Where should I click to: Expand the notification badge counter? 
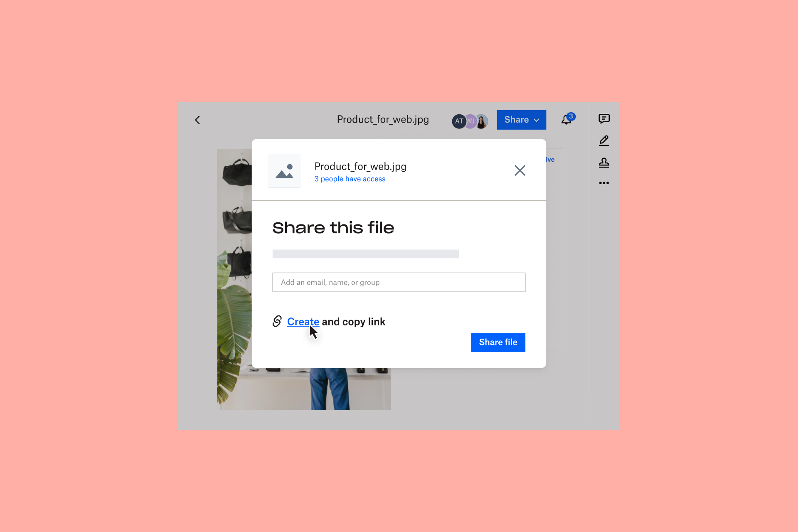pyautogui.click(x=571, y=116)
